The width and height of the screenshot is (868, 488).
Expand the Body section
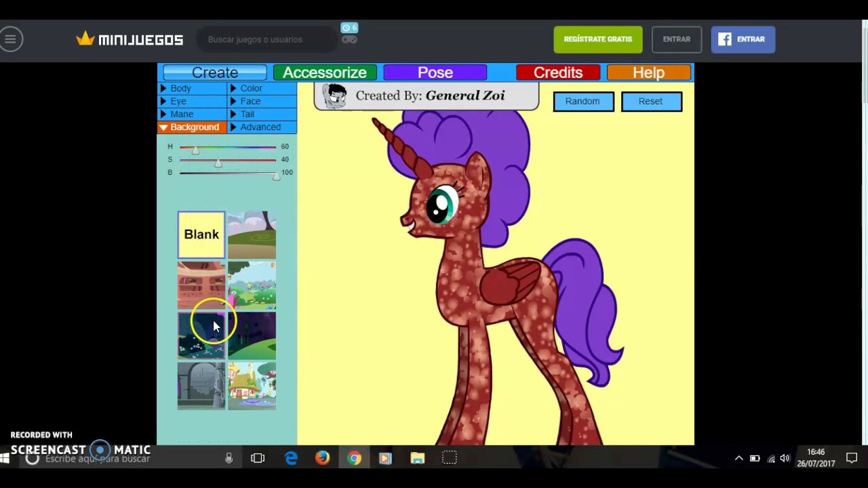[x=192, y=89]
